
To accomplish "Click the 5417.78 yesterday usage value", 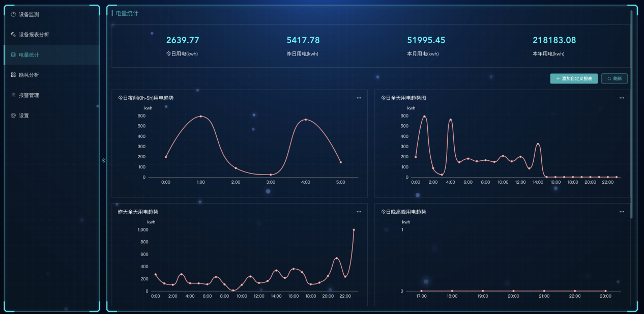I will [x=303, y=40].
